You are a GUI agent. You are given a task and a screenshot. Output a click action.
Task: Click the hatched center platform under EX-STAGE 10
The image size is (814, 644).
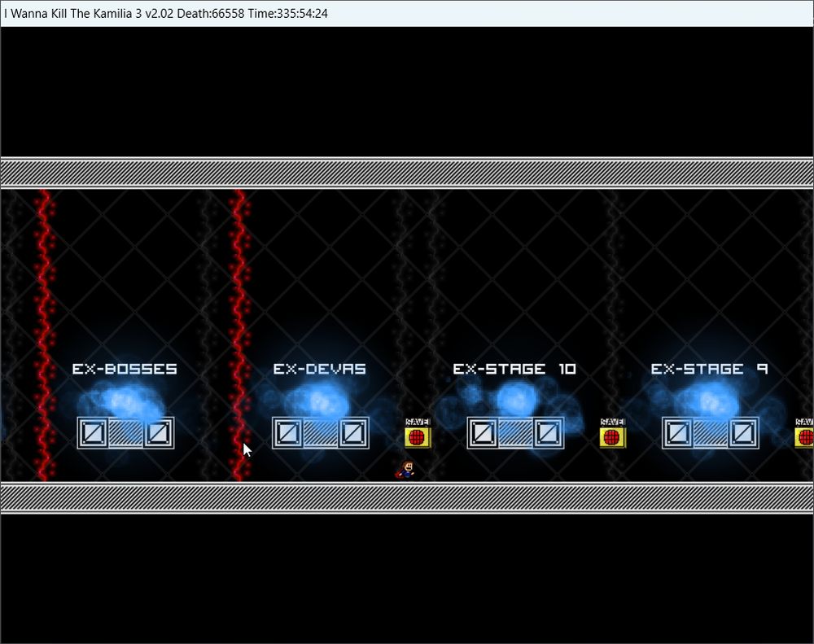click(x=515, y=434)
